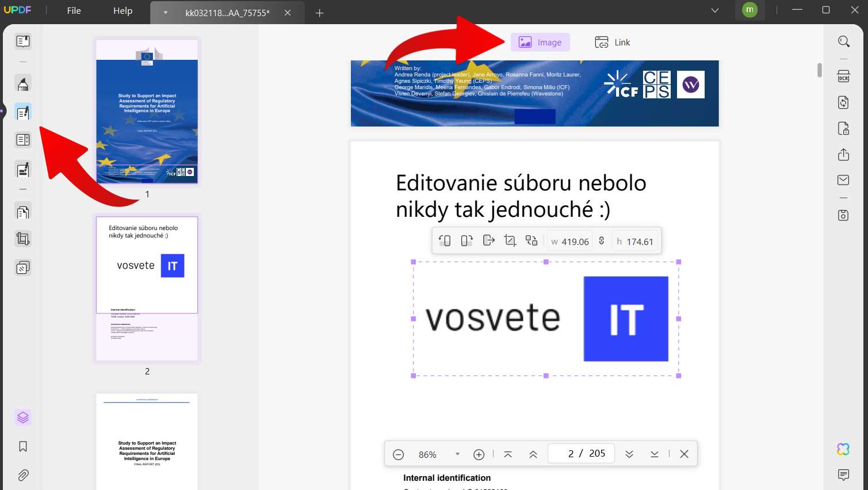The height and width of the screenshot is (490, 868).
Task: Open the Bookmarks panel
Action: 23,446
